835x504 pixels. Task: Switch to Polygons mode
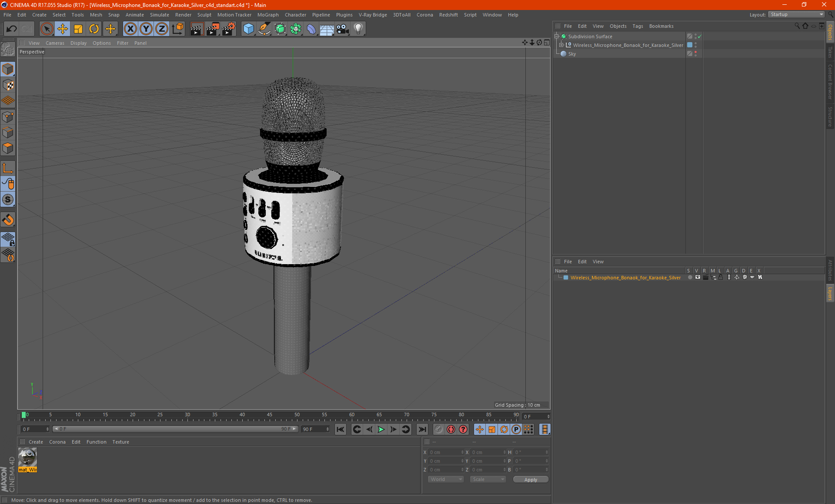8,148
